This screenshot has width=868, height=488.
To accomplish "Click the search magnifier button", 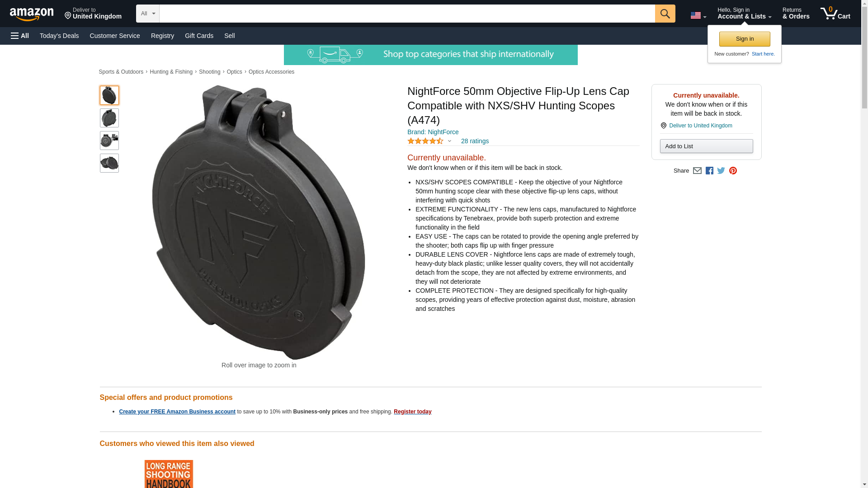I will 665,14.
